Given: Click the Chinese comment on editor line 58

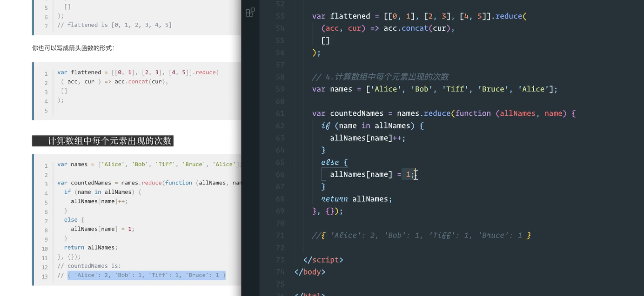Looking at the screenshot, I should click(x=380, y=77).
